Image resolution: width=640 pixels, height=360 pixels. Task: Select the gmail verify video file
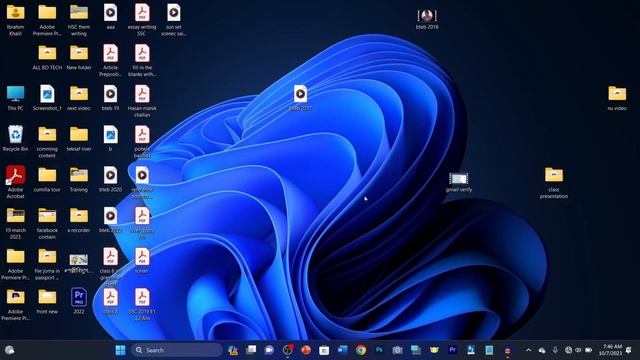459,182
